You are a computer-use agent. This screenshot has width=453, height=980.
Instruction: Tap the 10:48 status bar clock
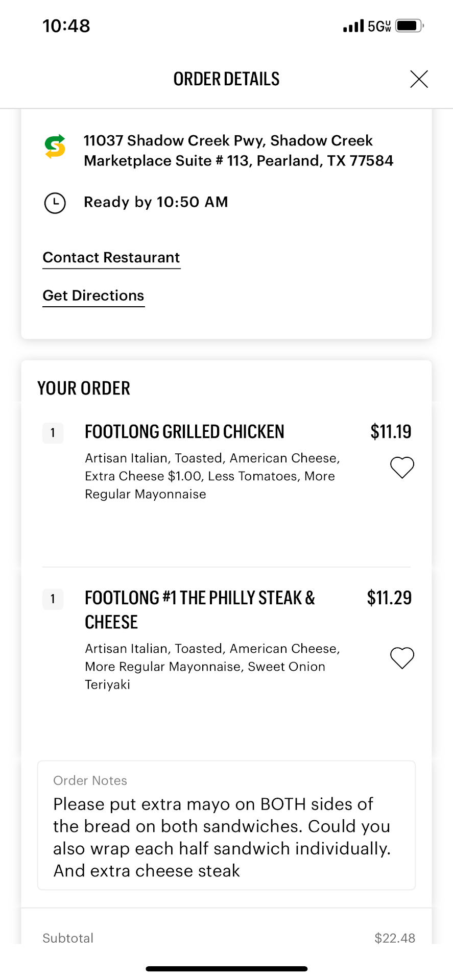pyautogui.click(x=66, y=26)
